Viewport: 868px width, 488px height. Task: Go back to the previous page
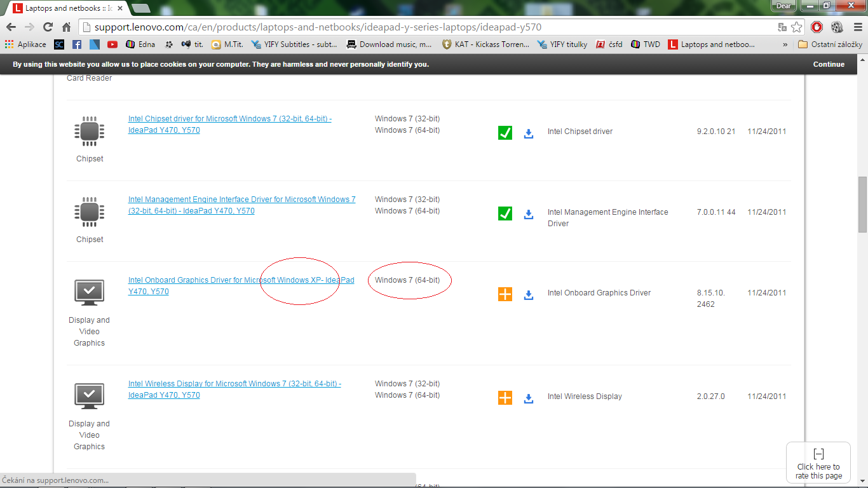point(11,27)
